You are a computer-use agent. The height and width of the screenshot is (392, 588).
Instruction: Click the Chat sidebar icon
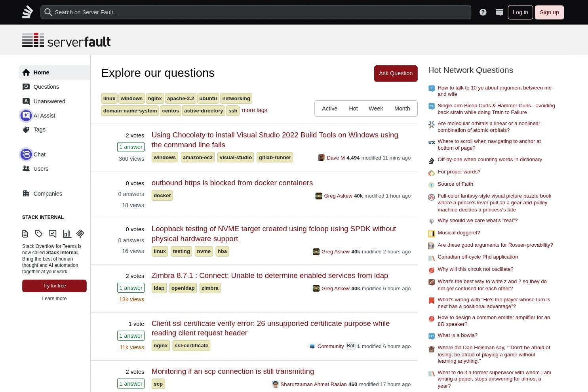[x=26, y=154]
